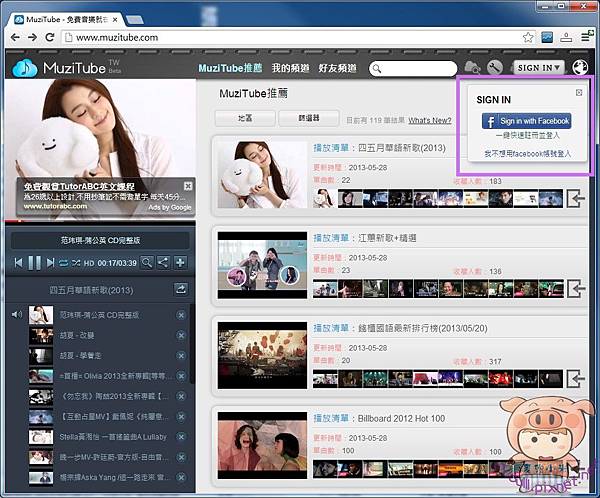Toggle shuffle mode in player
600x498 pixels.
(76, 263)
